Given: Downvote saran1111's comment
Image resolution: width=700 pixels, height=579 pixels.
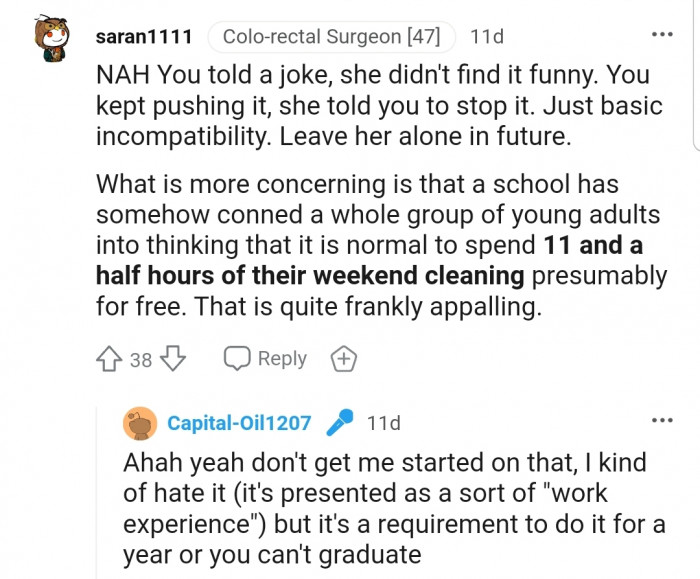Looking at the screenshot, I should click(x=174, y=358).
